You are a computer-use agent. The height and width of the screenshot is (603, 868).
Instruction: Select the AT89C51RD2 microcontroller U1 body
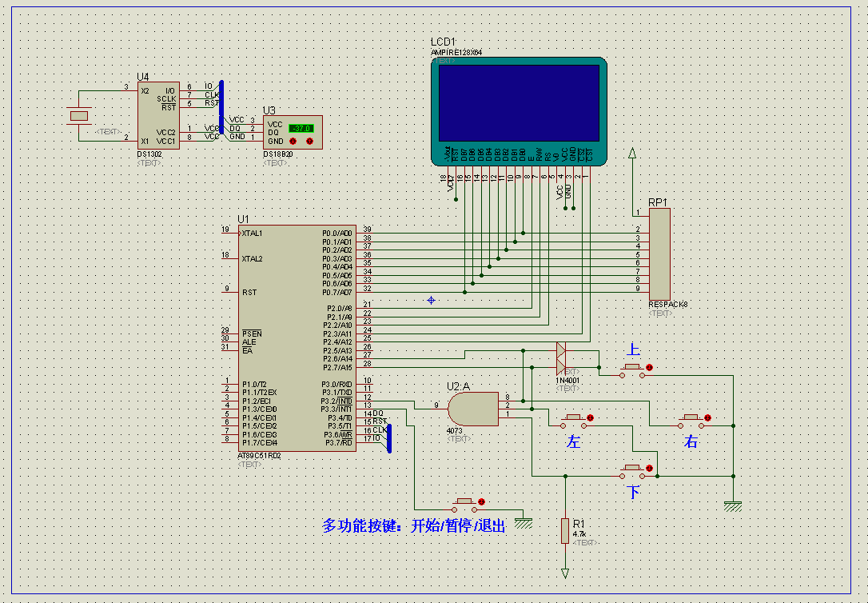point(297,337)
